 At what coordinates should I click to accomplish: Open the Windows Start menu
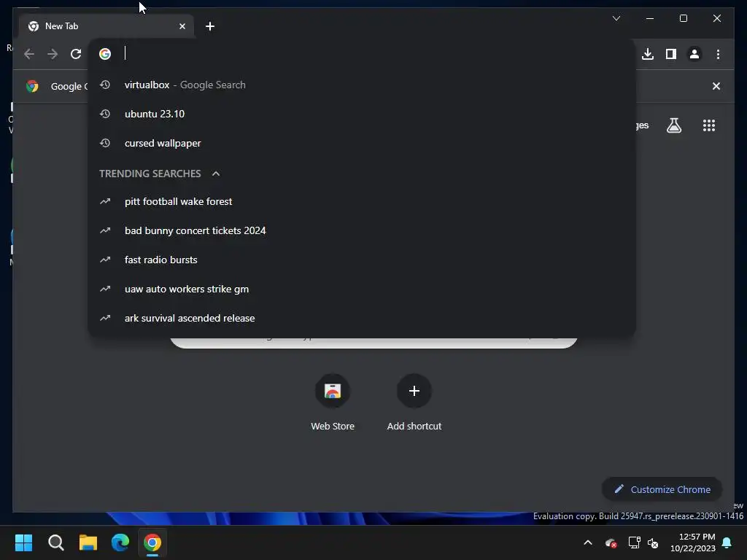coord(23,542)
